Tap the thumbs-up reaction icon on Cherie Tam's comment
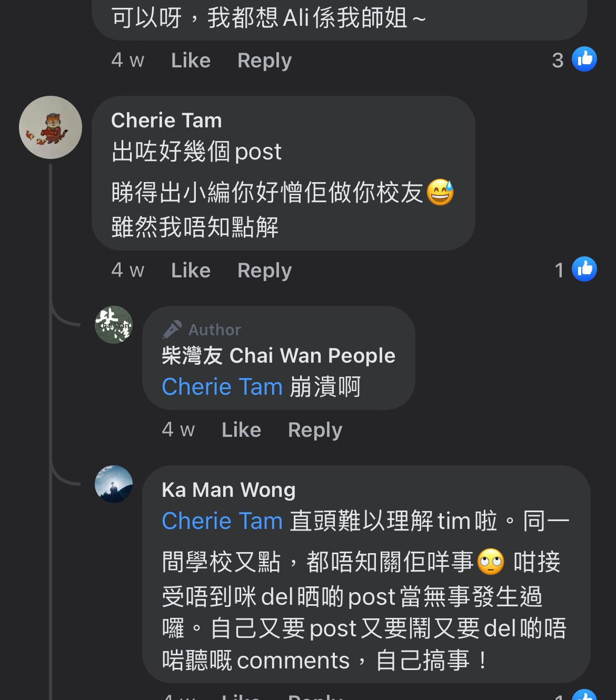This screenshot has height=700, width=616. click(584, 269)
